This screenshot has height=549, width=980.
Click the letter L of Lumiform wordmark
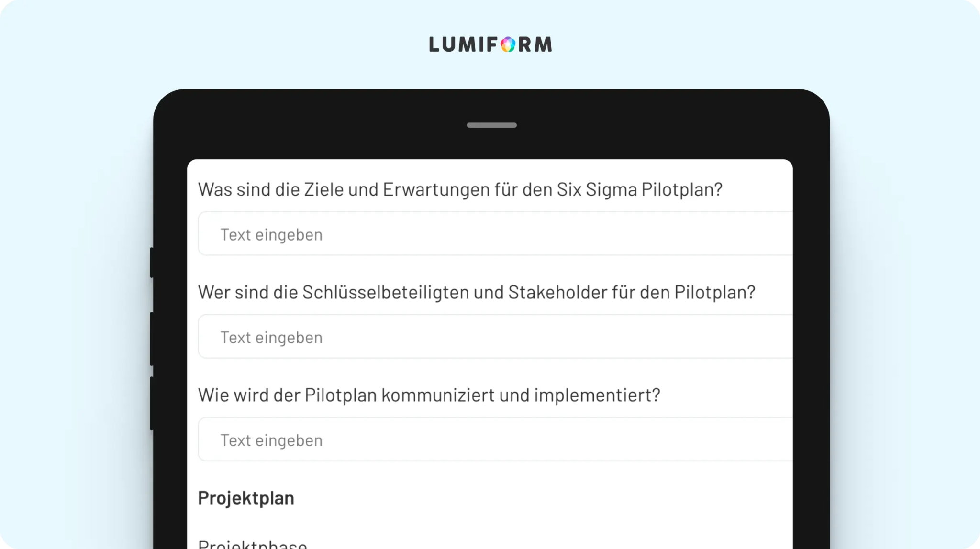tap(434, 44)
